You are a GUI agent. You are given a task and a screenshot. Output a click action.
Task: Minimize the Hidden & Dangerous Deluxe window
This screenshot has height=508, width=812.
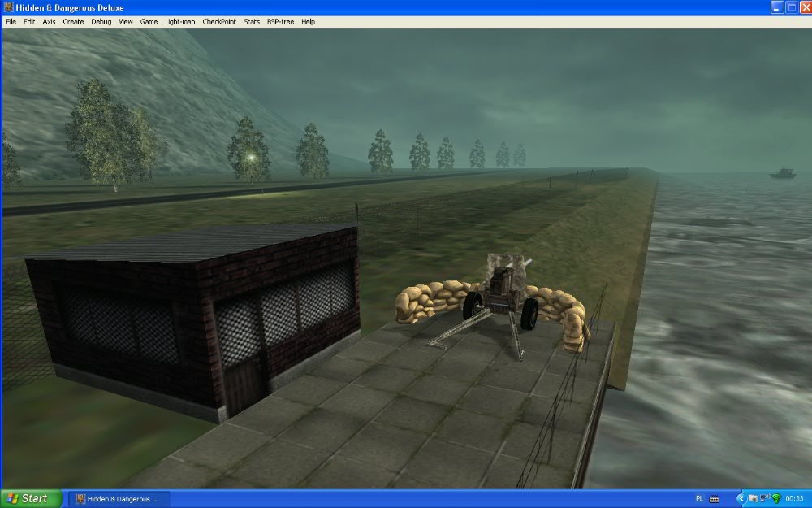pyautogui.click(x=777, y=7)
